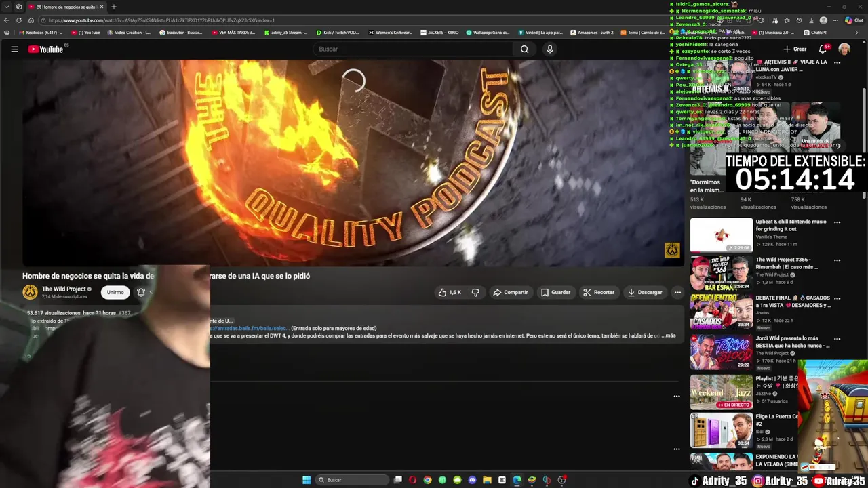This screenshot has width=868, height=488.
Task: Expand the description with ...más
Action: pos(669,335)
